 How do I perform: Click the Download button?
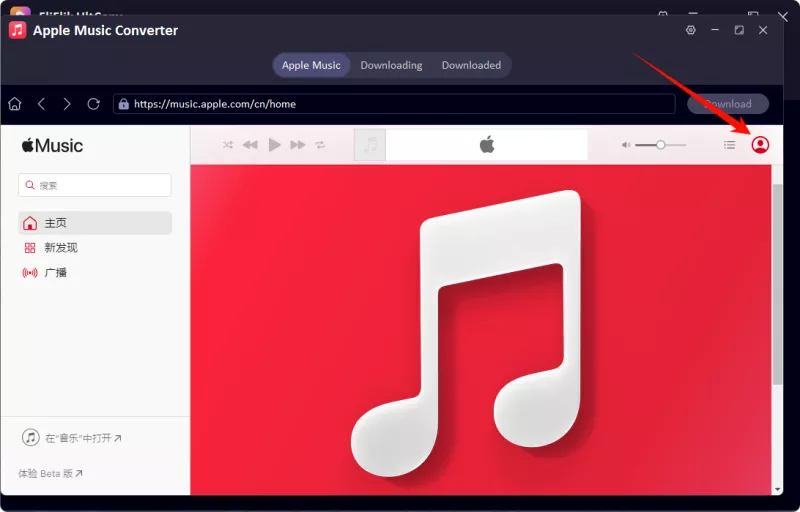click(x=728, y=104)
